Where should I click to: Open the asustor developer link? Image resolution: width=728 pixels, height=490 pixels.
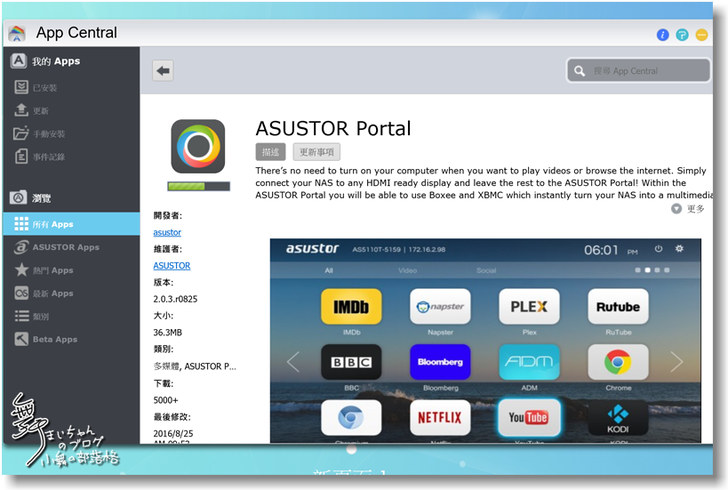coord(167,232)
